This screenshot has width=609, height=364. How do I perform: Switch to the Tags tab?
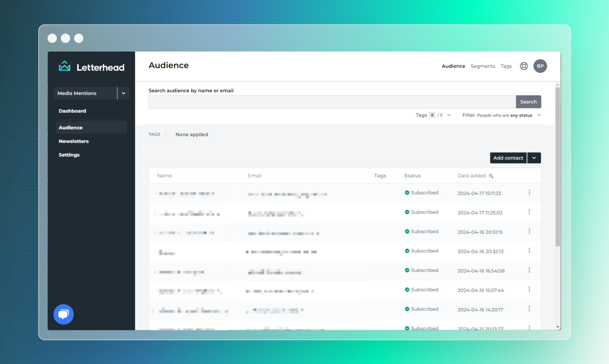(506, 66)
